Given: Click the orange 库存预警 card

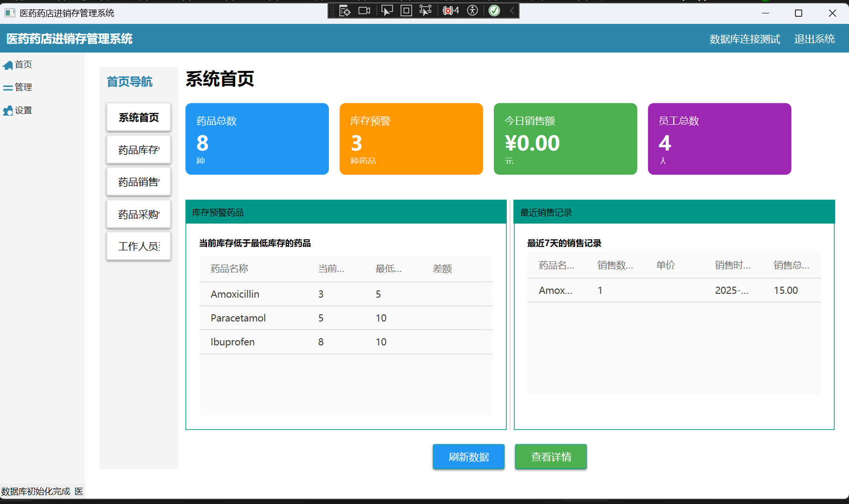Looking at the screenshot, I should pyautogui.click(x=411, y=139).
